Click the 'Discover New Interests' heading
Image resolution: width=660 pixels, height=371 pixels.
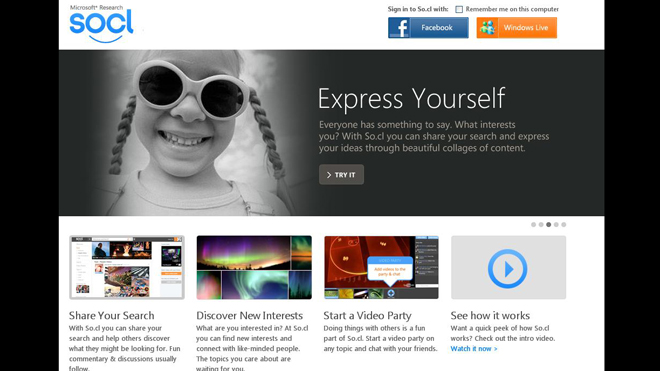(x=250, y=315)
